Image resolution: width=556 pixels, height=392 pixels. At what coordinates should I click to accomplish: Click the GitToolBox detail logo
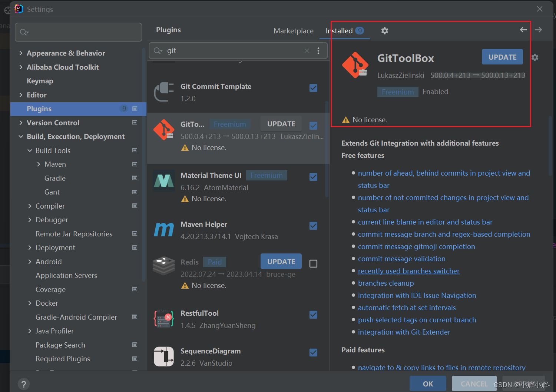tap(355, 65)
